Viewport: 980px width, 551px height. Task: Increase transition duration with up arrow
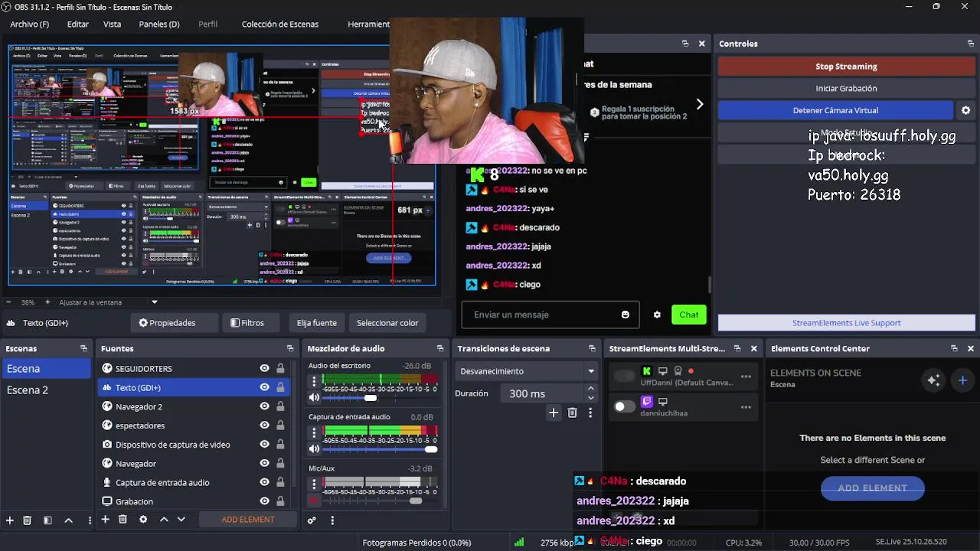590,389
